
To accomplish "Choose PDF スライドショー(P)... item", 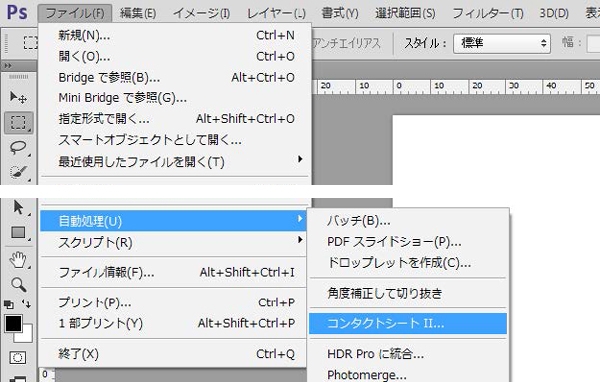I will [x=408, y=242].
